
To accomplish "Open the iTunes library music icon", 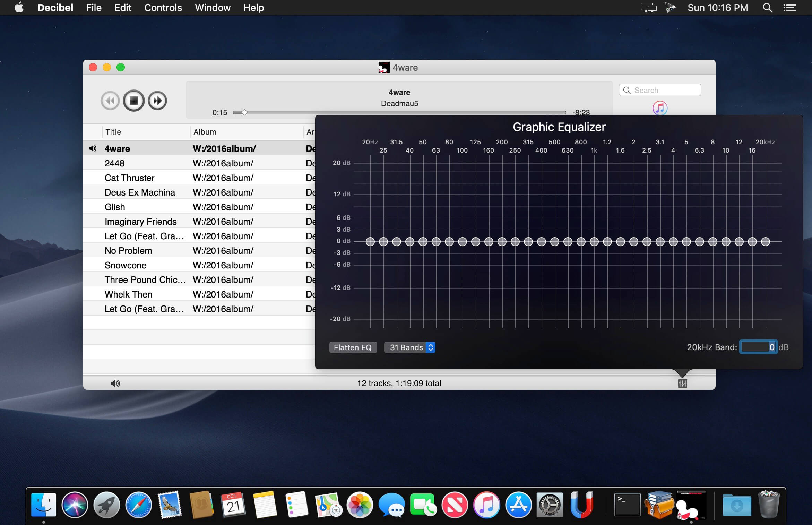I will pyautogui.click(x=660, y=108).
